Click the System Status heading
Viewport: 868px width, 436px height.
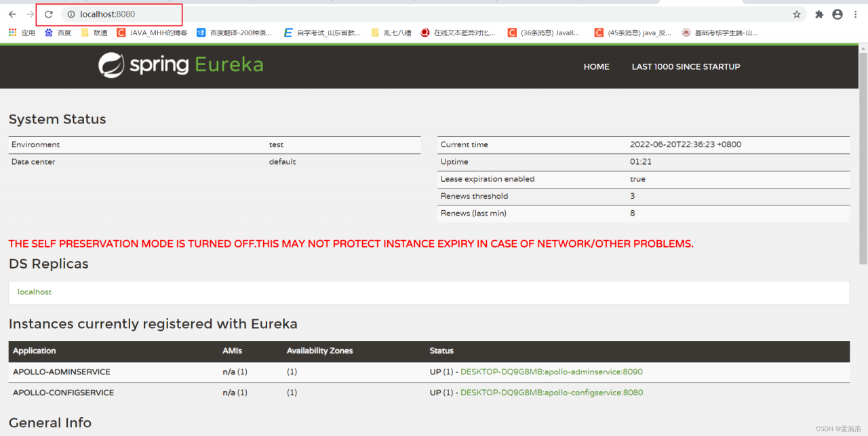tap(58, 119)
